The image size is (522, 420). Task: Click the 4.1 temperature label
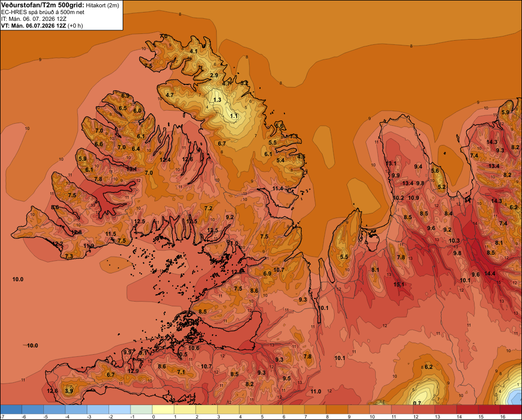pos(194,51)
